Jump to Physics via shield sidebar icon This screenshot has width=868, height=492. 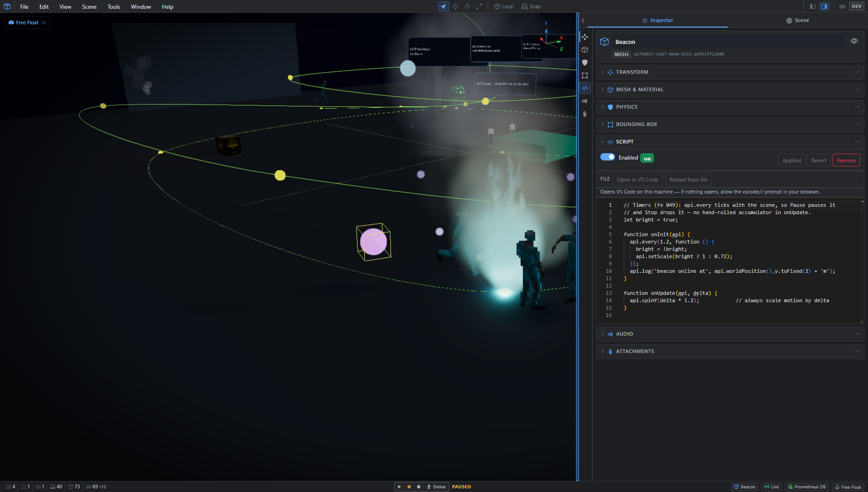585,62
